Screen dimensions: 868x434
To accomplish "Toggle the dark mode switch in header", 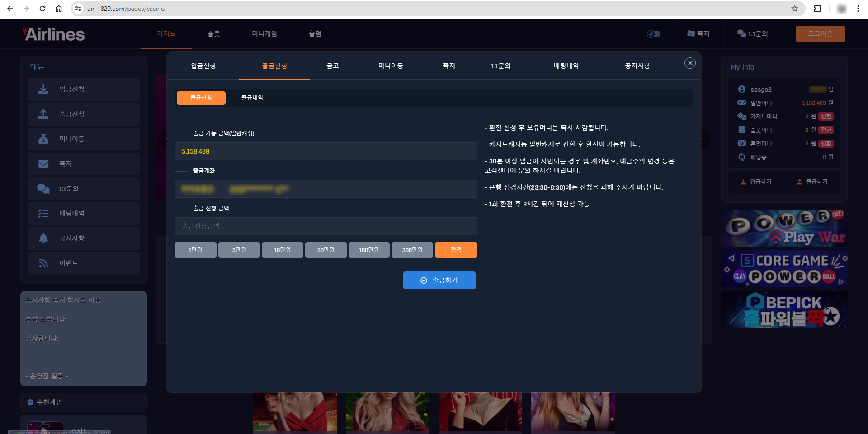I will 654,34.
